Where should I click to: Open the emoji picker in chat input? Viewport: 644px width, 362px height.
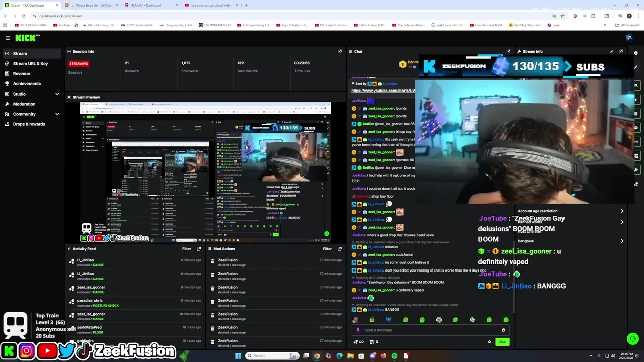tap(503, 330)
